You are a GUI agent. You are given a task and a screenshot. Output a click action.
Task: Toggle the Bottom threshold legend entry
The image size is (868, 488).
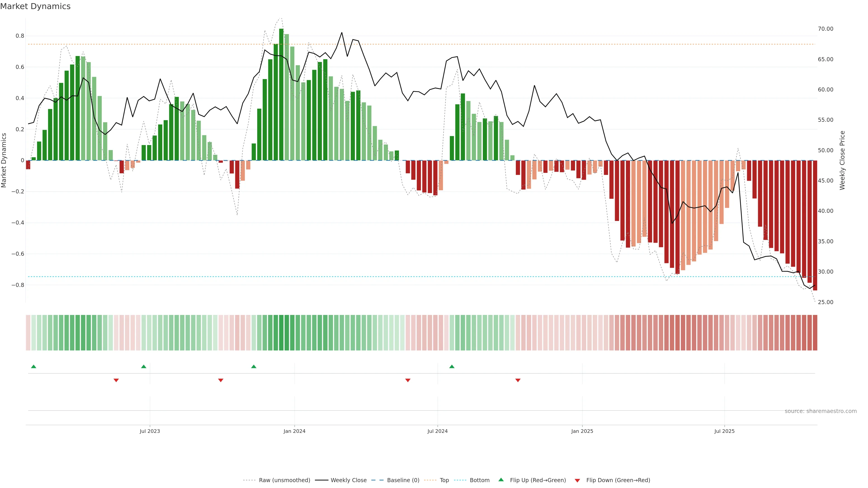click(x=479, y=480)
